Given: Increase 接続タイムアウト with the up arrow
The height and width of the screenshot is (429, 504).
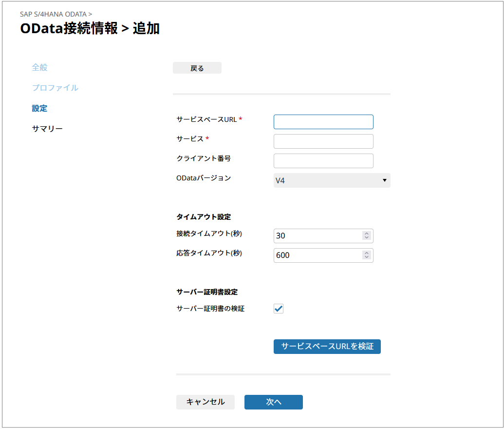Looking at the screenshot, I should [367, 234].
